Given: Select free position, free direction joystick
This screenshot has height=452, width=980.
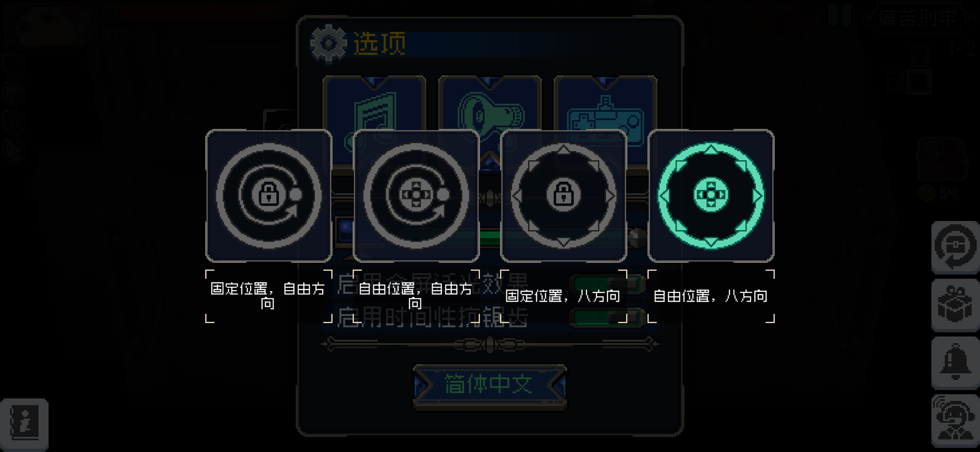Looking at the screenshot, I should click(x=416, y=195).
